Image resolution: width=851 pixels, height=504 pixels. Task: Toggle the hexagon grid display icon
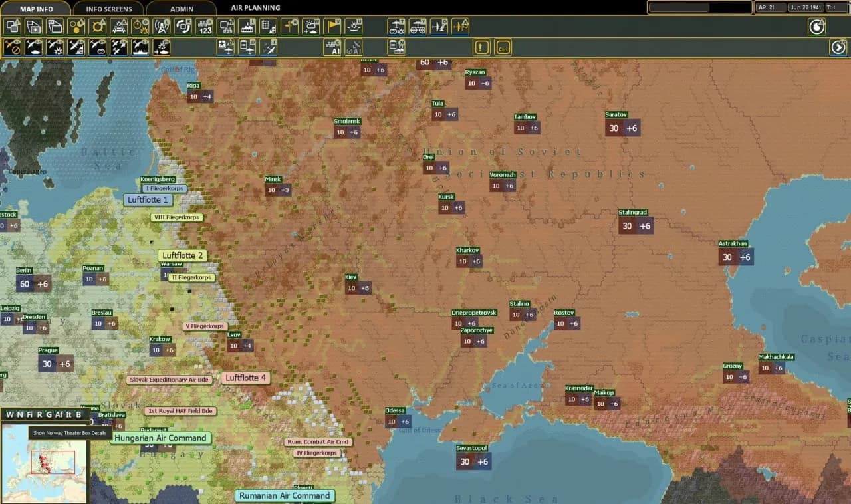click(76, 27)
